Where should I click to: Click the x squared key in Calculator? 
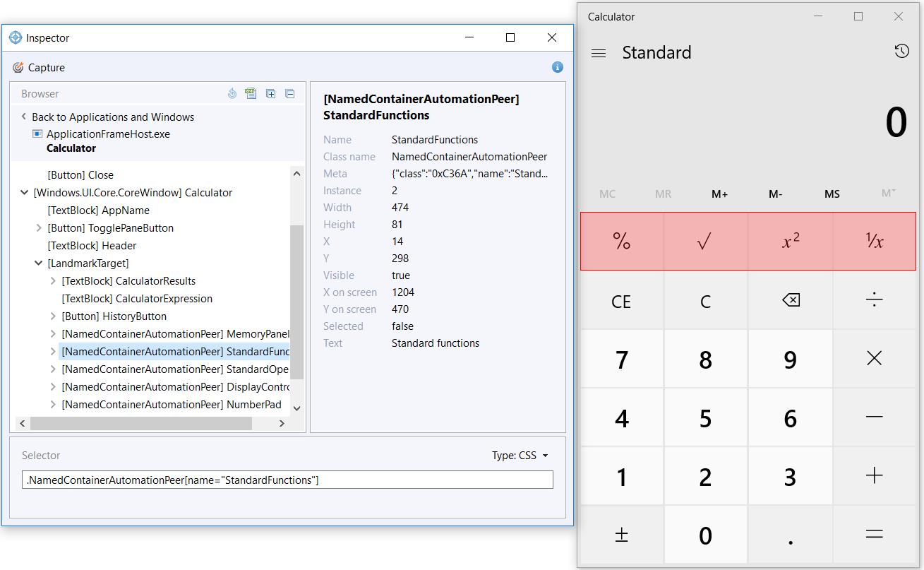[791, 242]
